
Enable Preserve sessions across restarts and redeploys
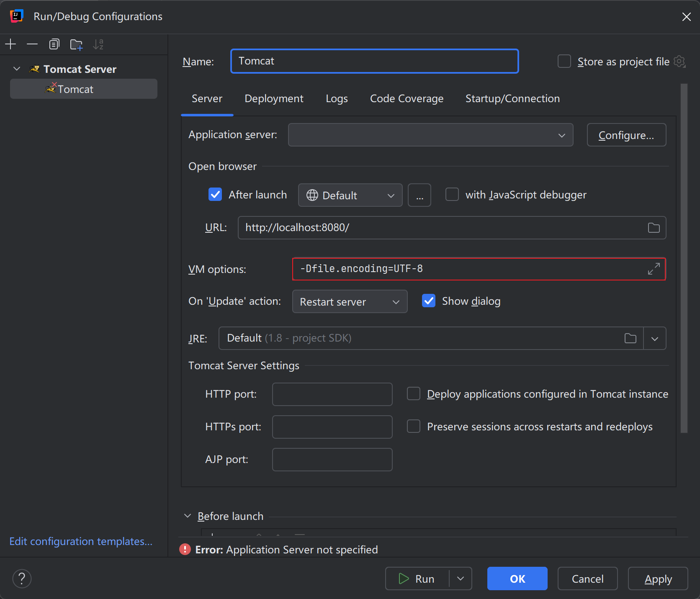(414, 426)
